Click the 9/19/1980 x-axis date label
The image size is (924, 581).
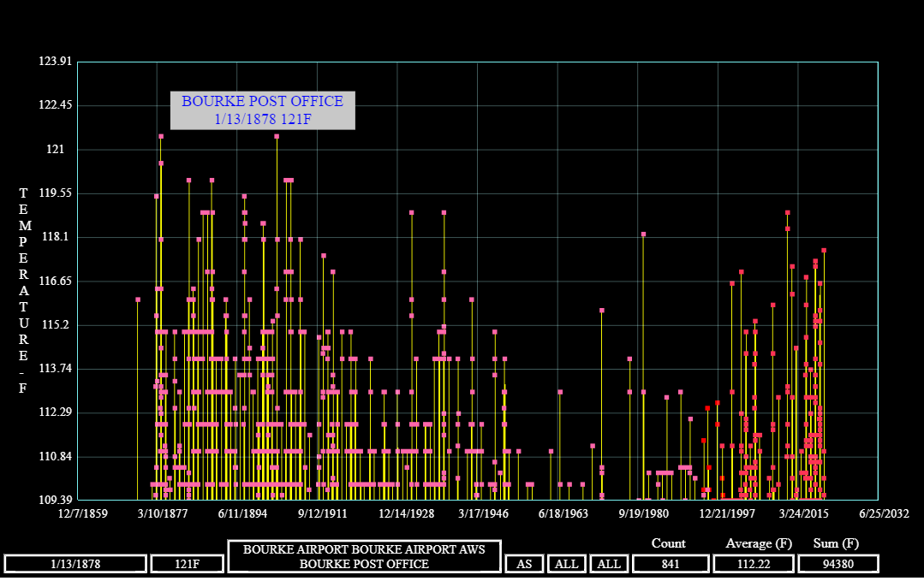tap(637, 514)
